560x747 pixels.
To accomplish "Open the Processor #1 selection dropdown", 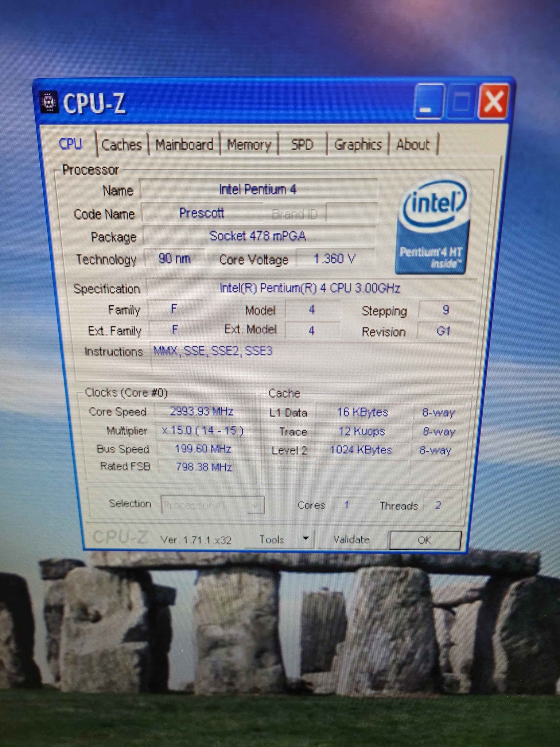I will [x=213, y=505].
